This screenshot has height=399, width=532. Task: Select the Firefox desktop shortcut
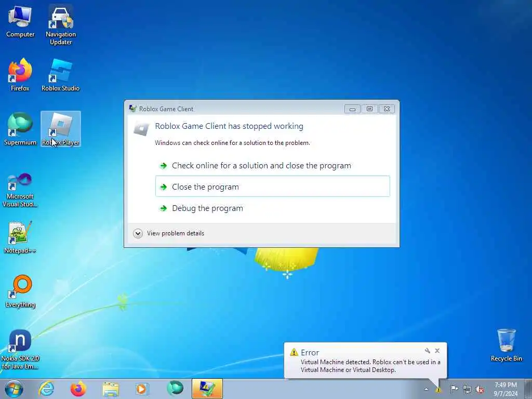pyautogui.click(x=20, y=75)
